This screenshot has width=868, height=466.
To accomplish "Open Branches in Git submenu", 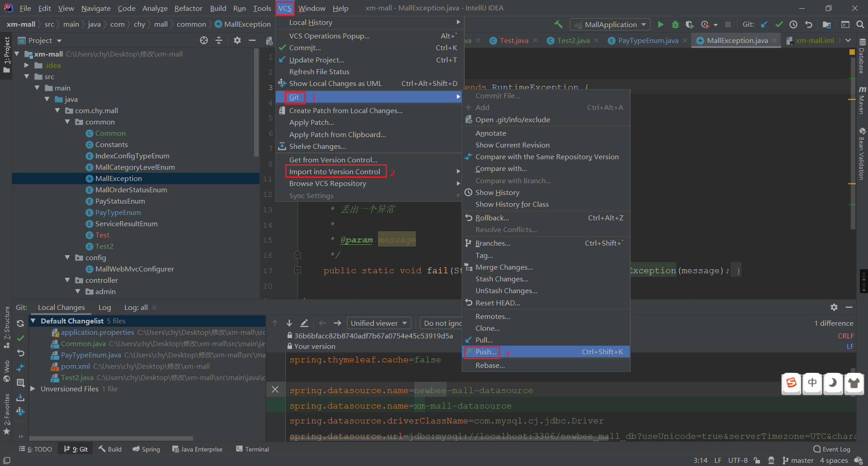I will pyautogui.click(x=546, y=243).
